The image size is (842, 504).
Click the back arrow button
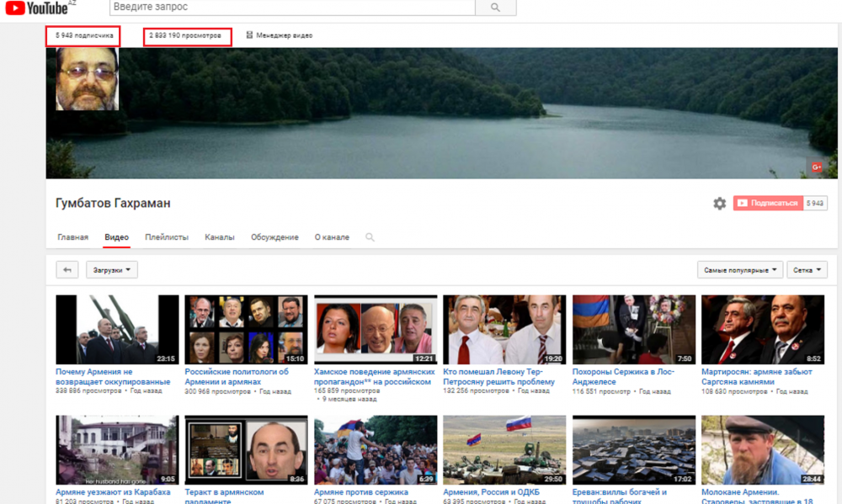click(67, 270)
